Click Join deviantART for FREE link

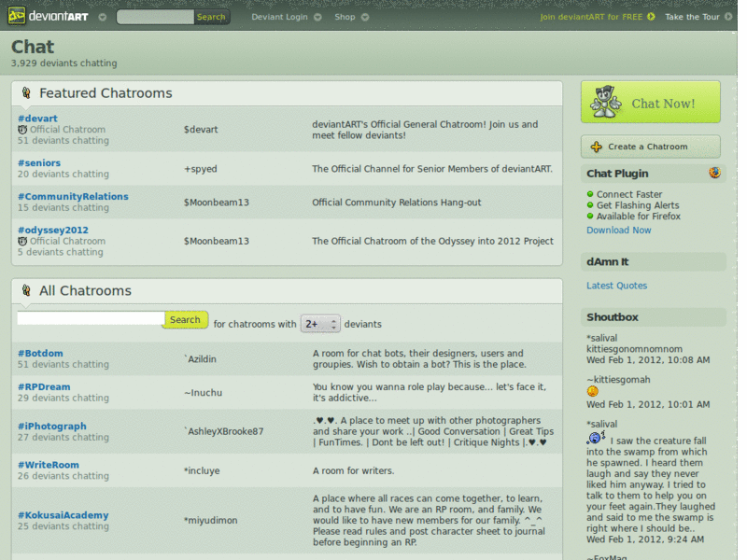point(591,17)
